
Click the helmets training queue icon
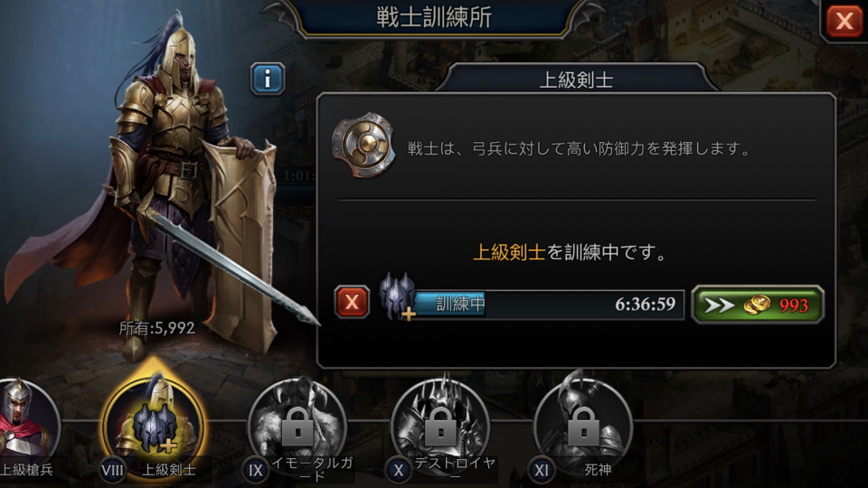(x=397, y=296)
